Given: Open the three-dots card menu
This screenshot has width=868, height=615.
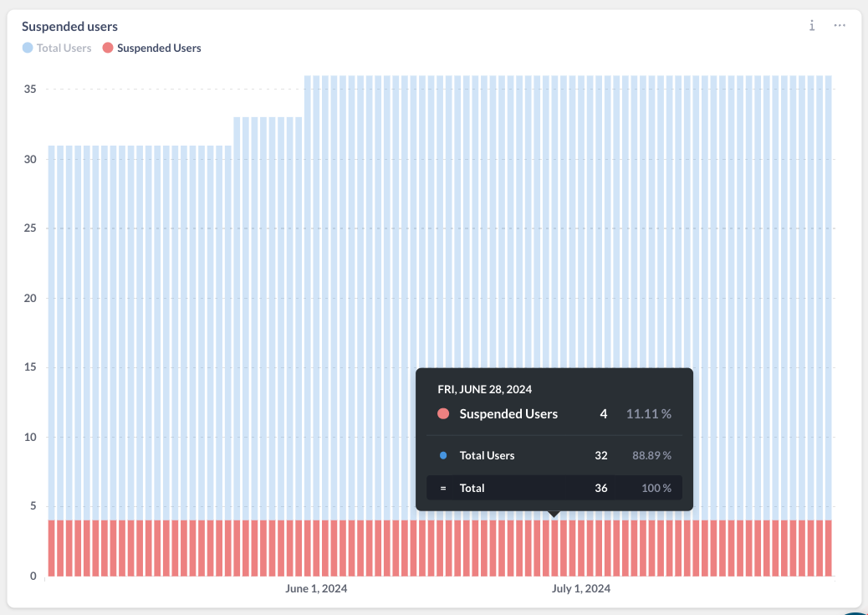Looking at the screenshot, I should 840,25.
